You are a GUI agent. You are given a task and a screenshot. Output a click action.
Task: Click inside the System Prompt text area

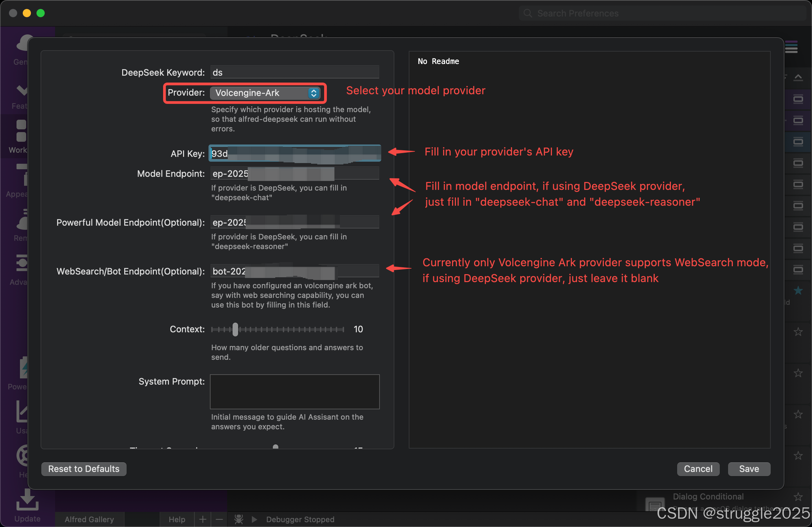pyautogui.click(x=295, y=391)
